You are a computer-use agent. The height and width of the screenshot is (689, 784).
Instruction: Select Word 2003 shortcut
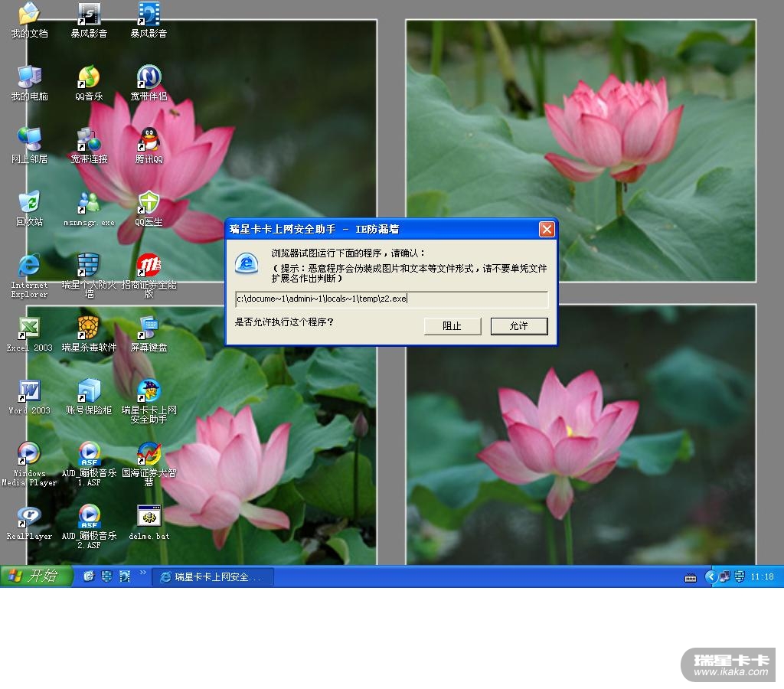pos(29,397)
